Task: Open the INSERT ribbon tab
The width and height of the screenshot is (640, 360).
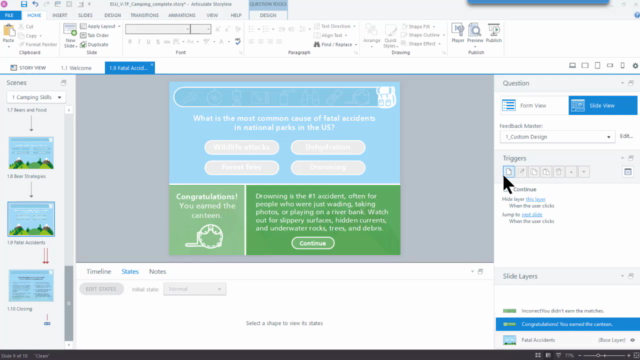Action: (60, 15)
